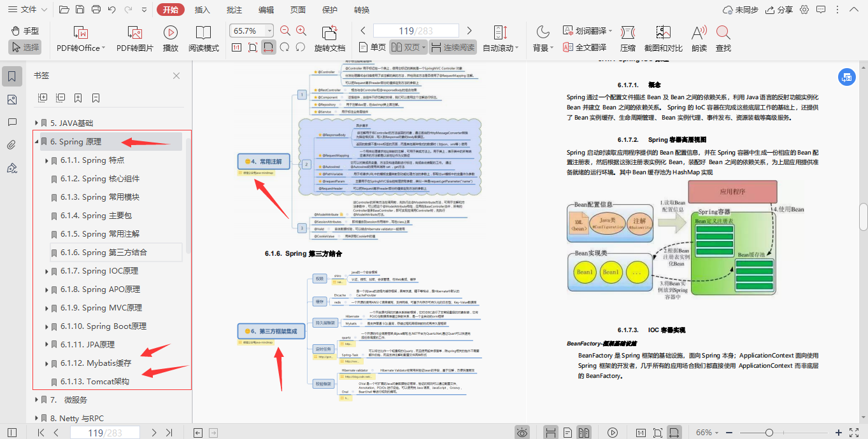The height and width of the screenshot is (439, 868).
Task: Collapse the 6. Spring 原理 bookmark
Action: (x=37, y=142)
